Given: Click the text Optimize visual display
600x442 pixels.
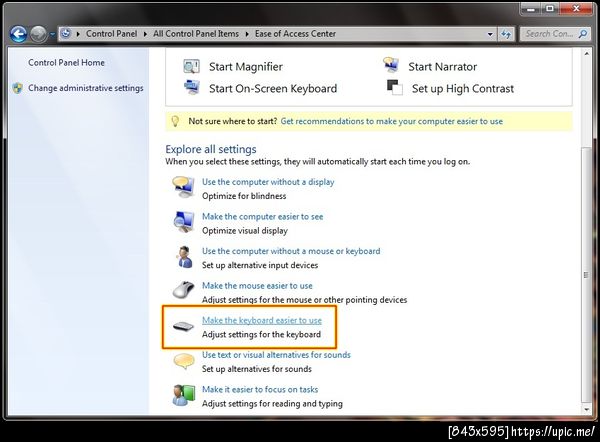Looking at the screenshot, I should pos(245,231).
